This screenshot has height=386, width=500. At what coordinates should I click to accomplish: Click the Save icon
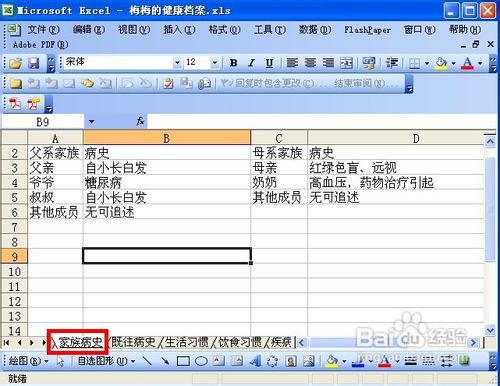34,63
